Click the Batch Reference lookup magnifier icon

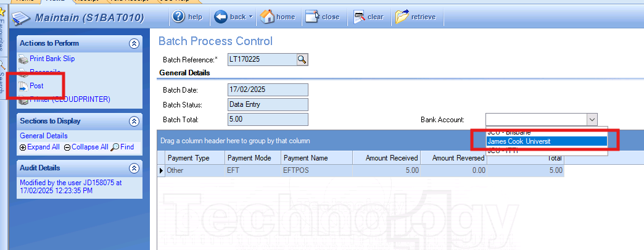pos(302,60)
